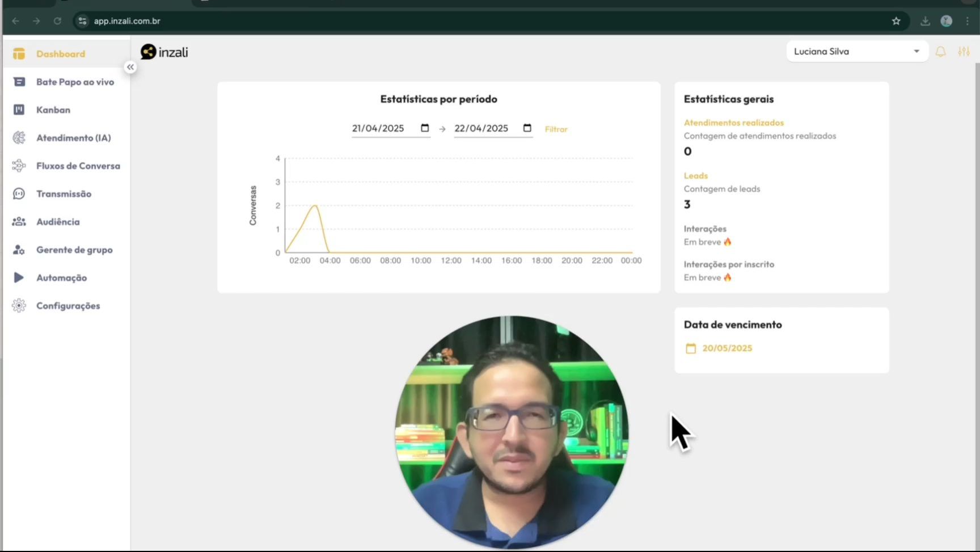Click the Data de vencimento title
Screen dimensions: 980x552
point(732,325)
